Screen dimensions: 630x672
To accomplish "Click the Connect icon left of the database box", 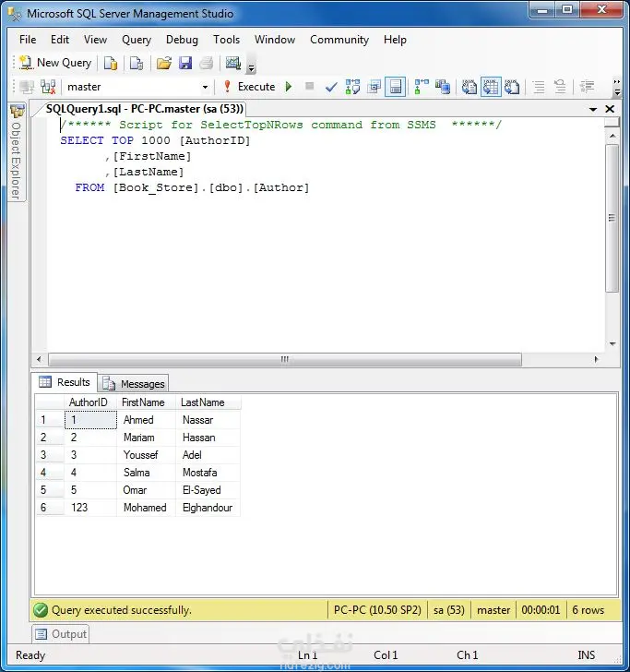I will tap(27, 87).
